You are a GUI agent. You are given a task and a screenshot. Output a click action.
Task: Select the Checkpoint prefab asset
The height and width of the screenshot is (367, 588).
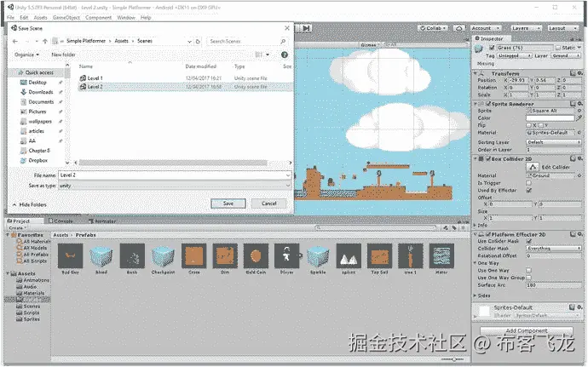pos(163,255)
